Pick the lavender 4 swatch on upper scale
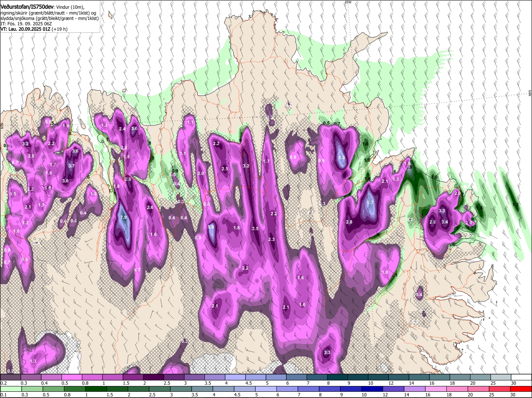 (235, 377)
